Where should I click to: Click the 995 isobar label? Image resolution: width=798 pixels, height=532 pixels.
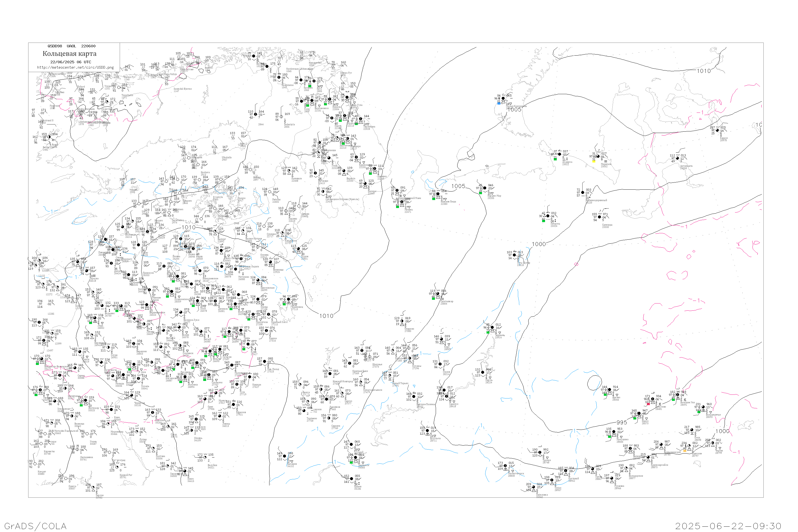pos(622,422)
